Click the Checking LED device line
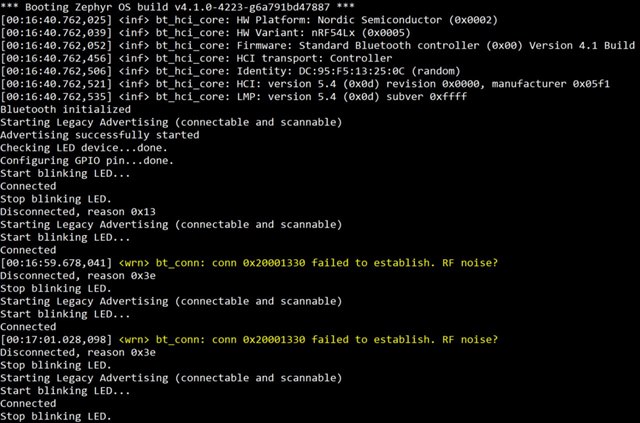 coord(84,148)
